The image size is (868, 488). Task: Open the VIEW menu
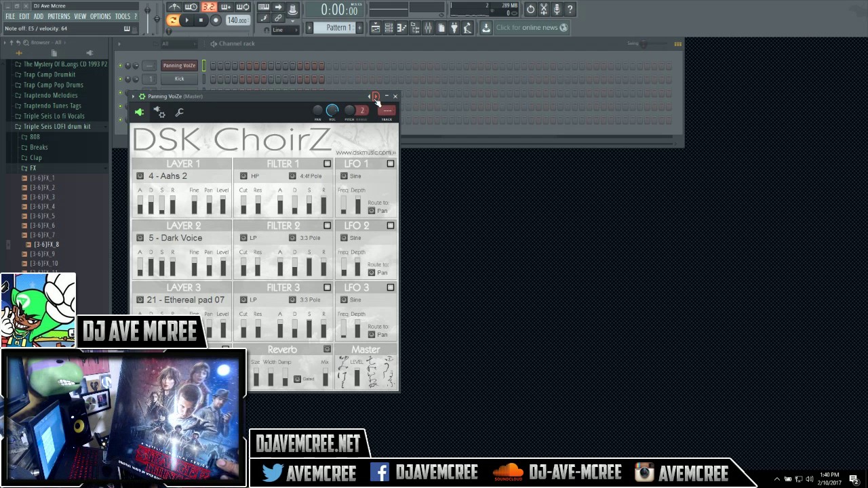pyautogui.click(x=80, y=16)
